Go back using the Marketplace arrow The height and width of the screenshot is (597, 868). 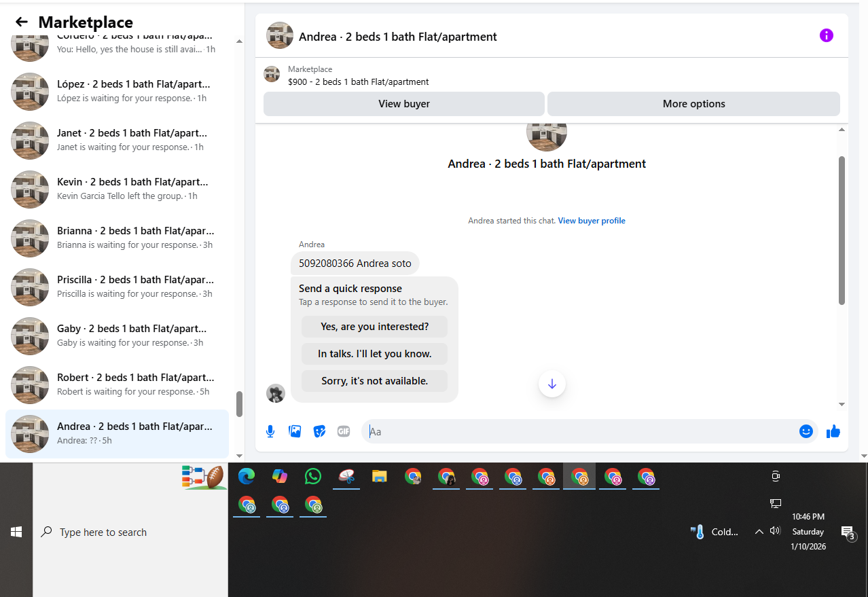22,22
